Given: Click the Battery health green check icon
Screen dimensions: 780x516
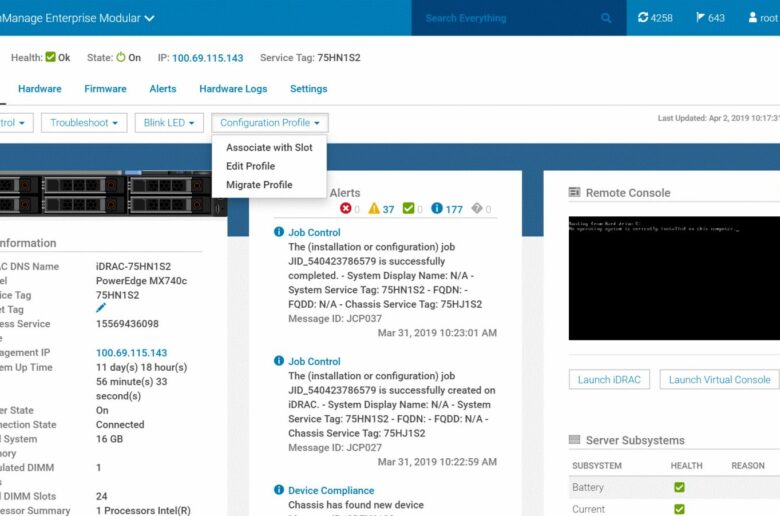Looking at the screenshot, I should pos(680,487).
